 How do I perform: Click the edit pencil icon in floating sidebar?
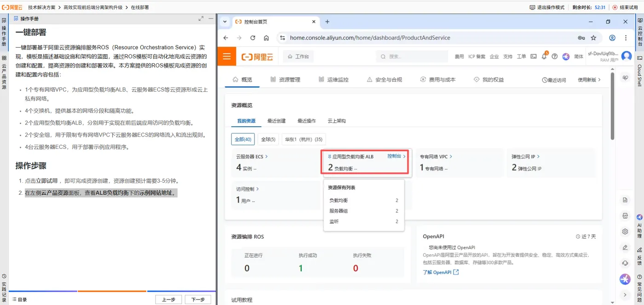625,247
